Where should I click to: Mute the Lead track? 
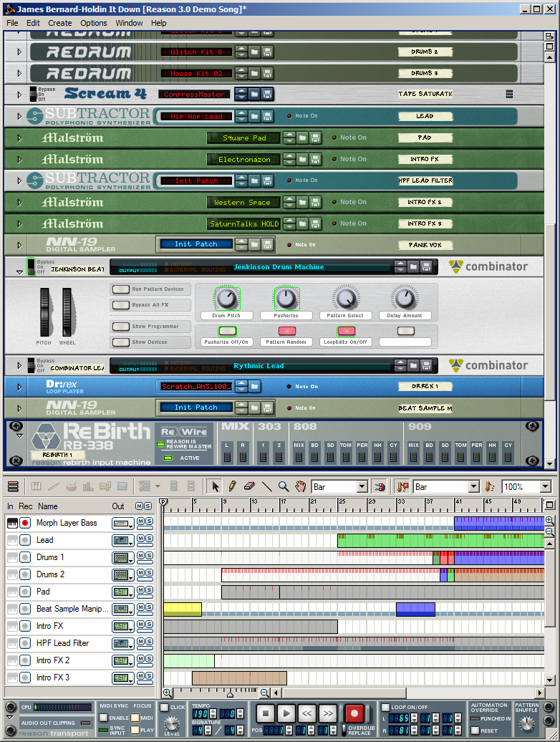click(x=140, y=539)
